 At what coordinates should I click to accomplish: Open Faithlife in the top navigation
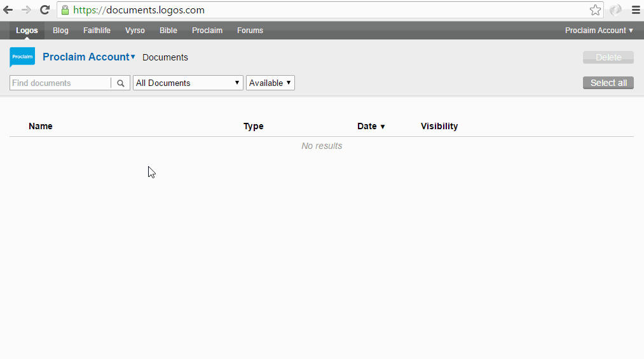point(97,31)
